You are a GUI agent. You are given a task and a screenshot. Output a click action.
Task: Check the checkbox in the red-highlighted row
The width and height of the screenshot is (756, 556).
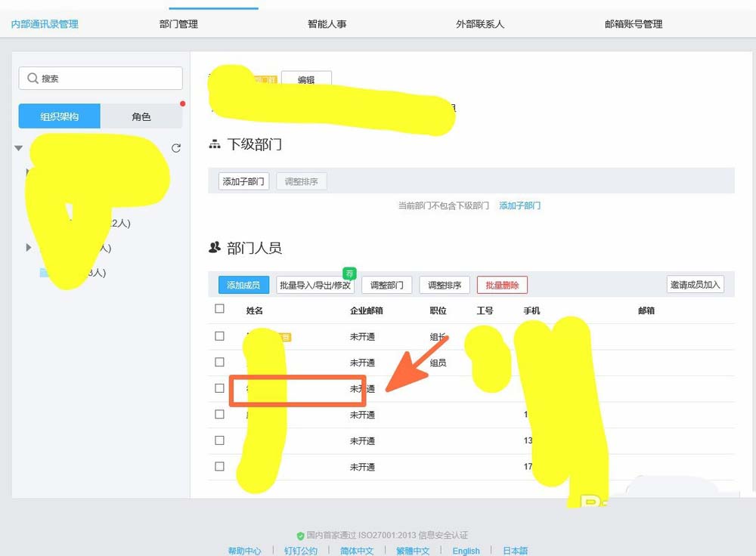[x=219, y=388]
